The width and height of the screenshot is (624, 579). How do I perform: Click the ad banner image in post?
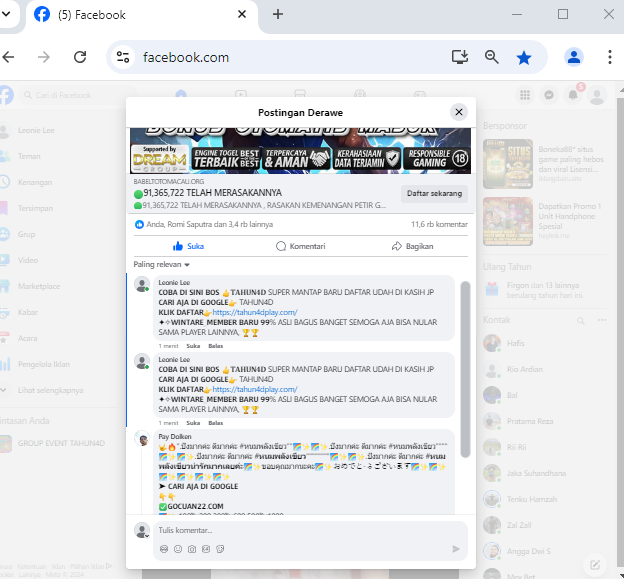300,151
